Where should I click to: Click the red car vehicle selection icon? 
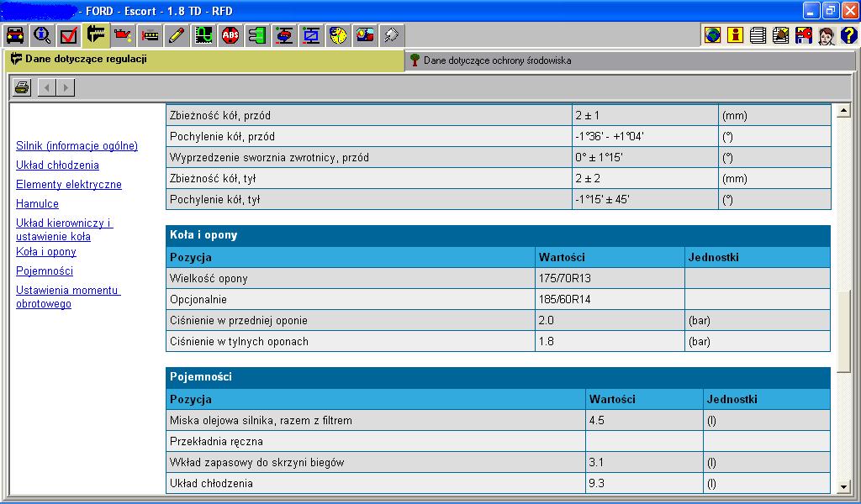click(15, 35)
